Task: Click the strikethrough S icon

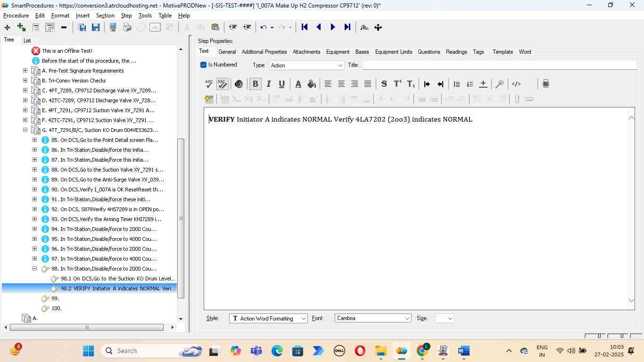Action: click(x=384, y=84)
